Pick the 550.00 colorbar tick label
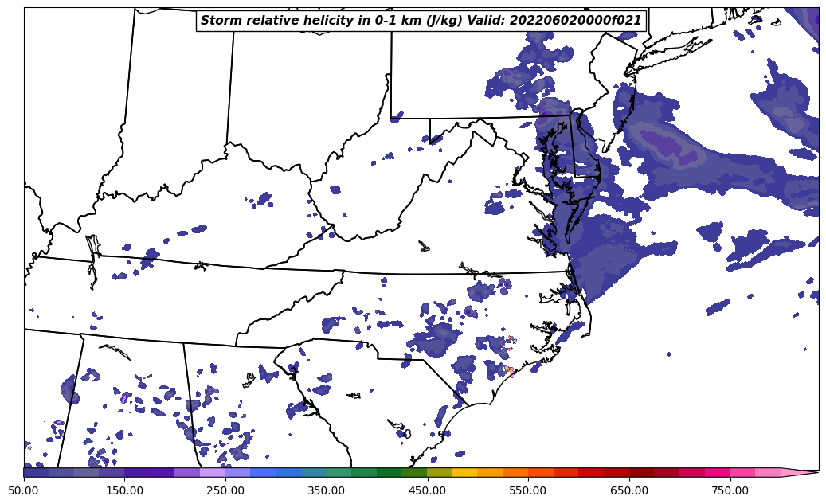This screenshot has height=504, width=826. 528,490
